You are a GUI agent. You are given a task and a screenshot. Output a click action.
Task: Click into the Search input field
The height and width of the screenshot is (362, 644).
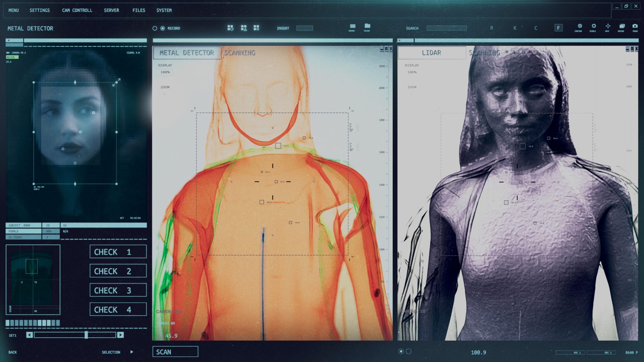pyautogui.click(x=446, y=28)
